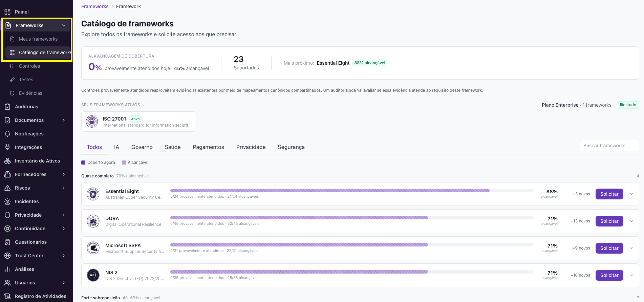Click Solicitar for Microsoft SSPA

click(609, 248)
